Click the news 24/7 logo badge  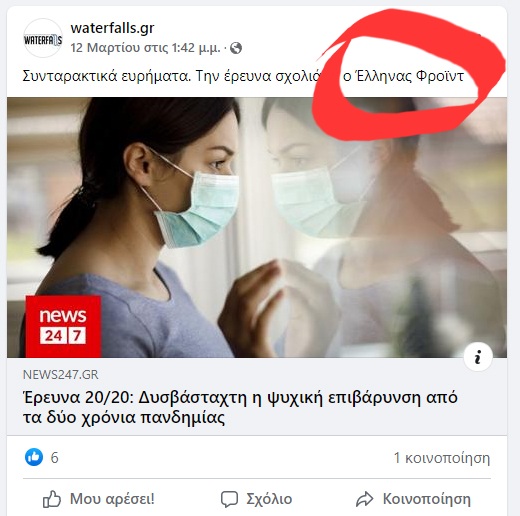pyautogui.click(x=63, y=326)
